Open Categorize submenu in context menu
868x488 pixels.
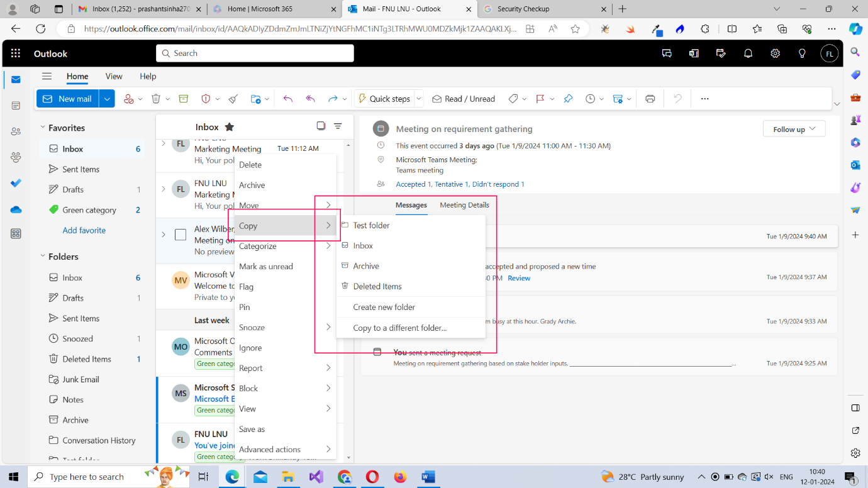point(286,246)
